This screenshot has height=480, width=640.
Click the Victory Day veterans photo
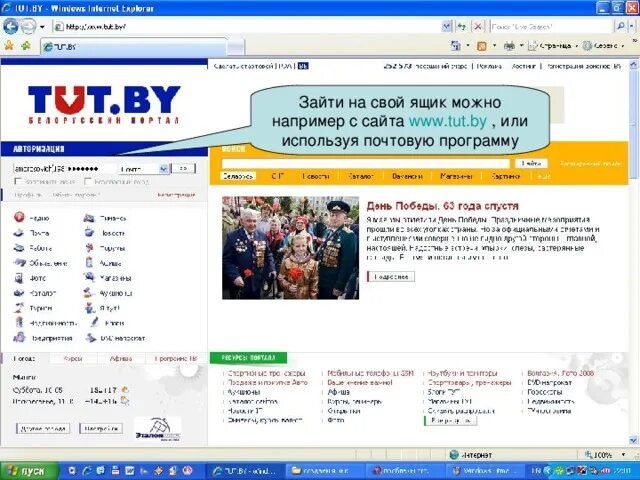(290, 248)
